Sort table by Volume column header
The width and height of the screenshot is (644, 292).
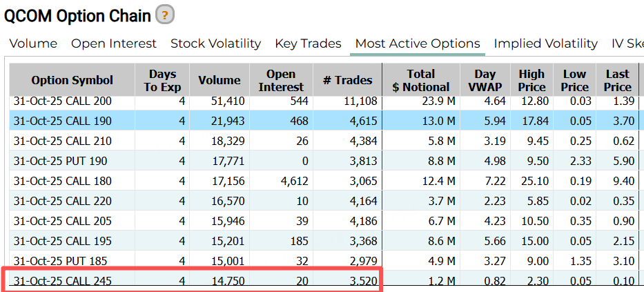[219, 80]
